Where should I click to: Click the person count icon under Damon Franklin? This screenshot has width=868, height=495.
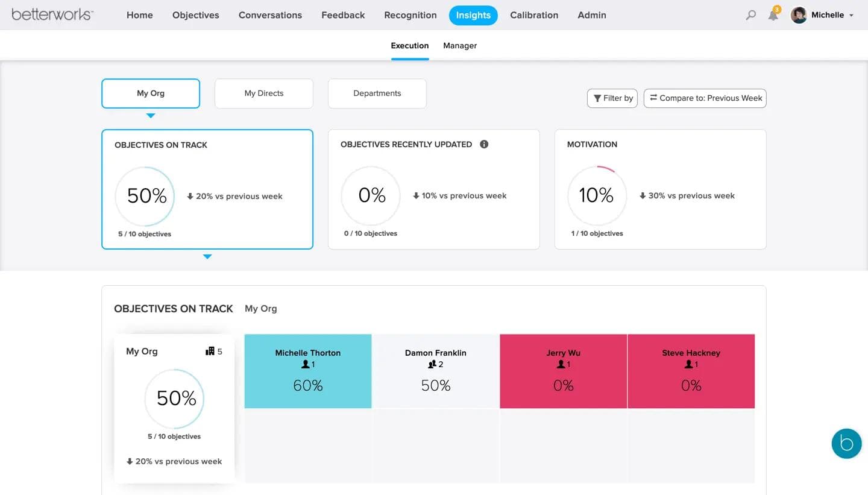432,364
